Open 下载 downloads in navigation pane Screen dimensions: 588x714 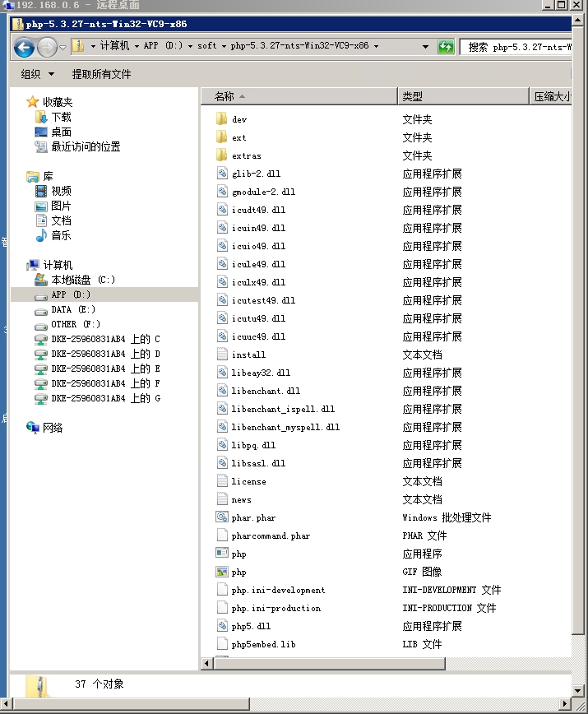61,117
